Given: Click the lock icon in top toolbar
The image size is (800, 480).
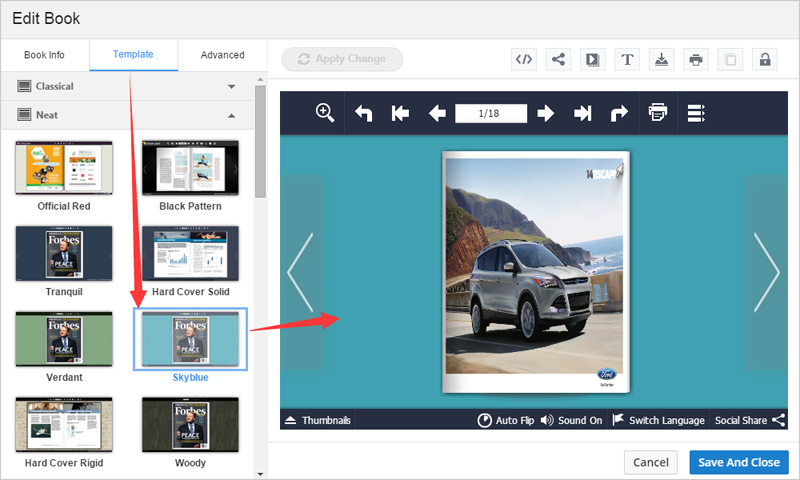Looking at the screenshot, I should click(x=765, y=59).
